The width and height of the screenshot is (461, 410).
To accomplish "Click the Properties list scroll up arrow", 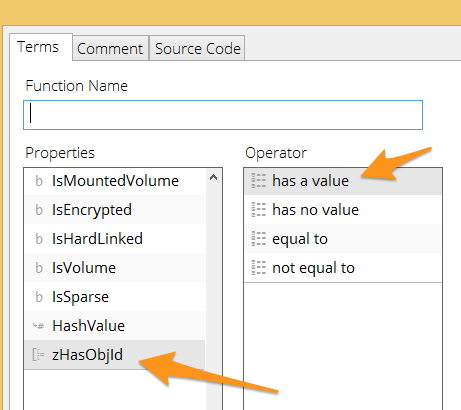I will coord(214,178).
